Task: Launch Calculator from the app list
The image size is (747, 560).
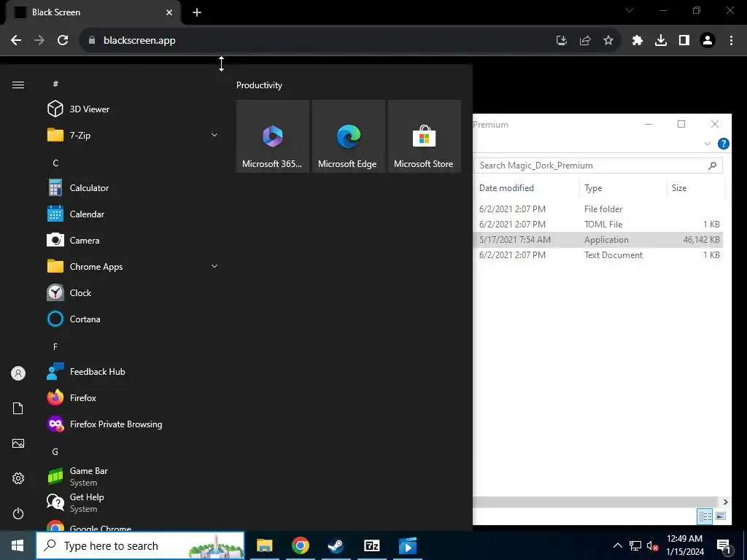Action: pyautogui.click(x=133, y=187)
